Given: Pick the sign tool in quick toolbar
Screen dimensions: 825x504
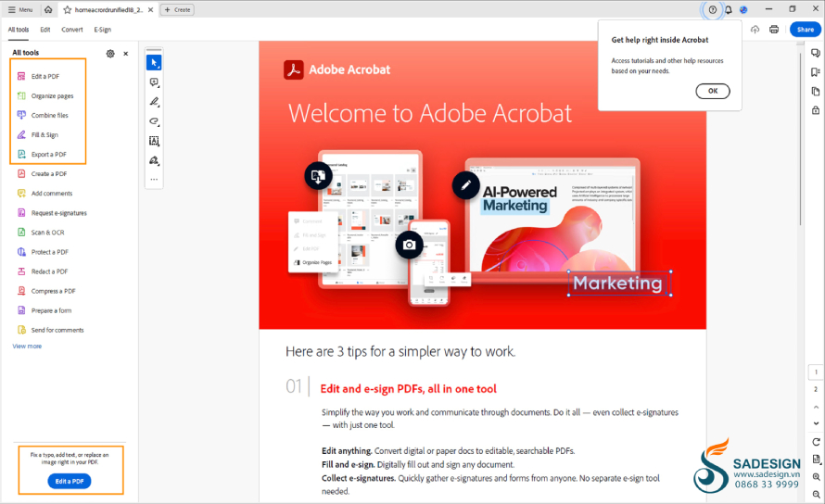Looking at the screenshot, I should 154,160.
